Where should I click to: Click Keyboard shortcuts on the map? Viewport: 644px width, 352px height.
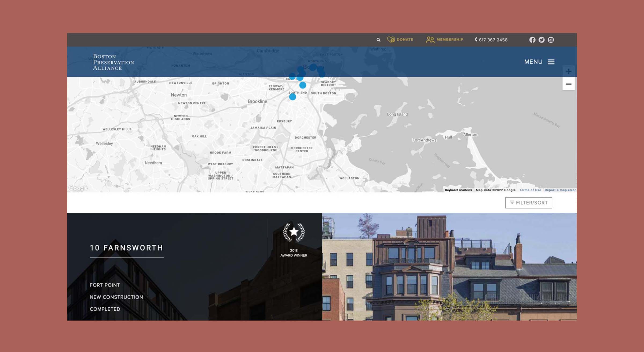(458, 190)
